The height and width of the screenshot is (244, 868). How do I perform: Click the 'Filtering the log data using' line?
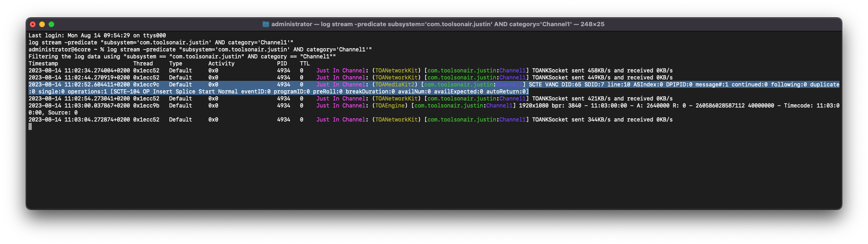(182, 57)
